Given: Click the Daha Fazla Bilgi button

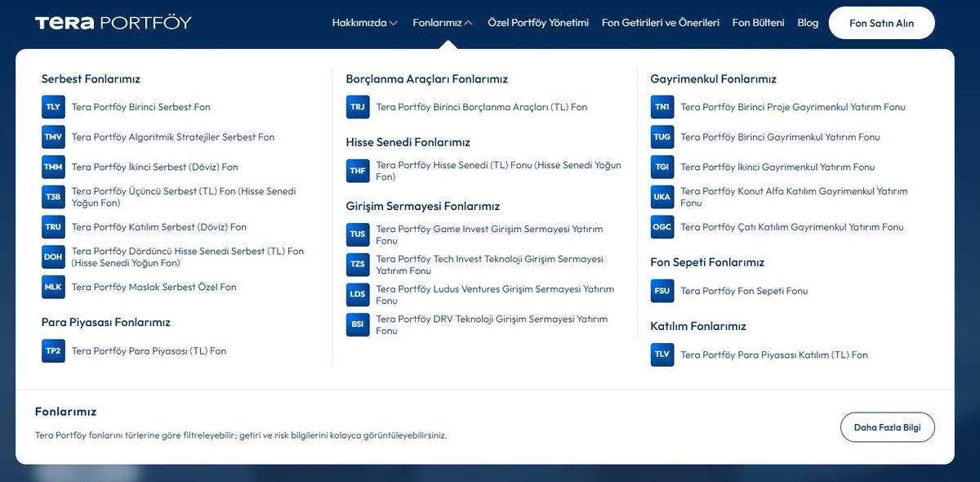Looking at the screenshot, I should tap(887, 427).
